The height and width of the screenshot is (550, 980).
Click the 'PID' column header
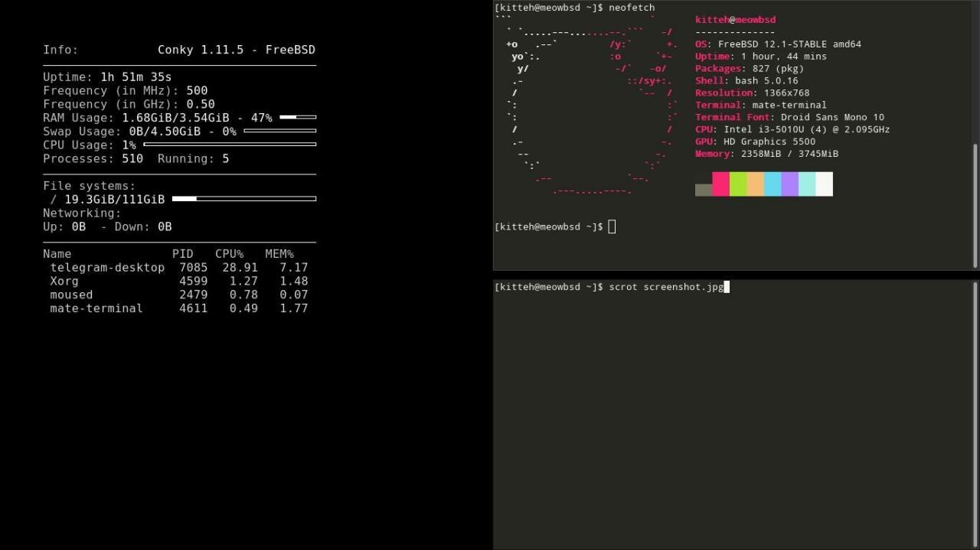(x=182, y=254)
